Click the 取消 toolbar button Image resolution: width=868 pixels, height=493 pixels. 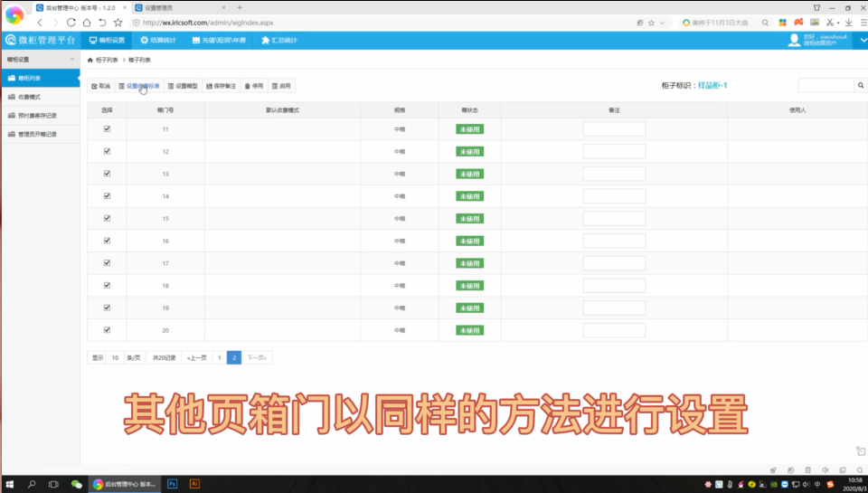[x=100, y=86]
